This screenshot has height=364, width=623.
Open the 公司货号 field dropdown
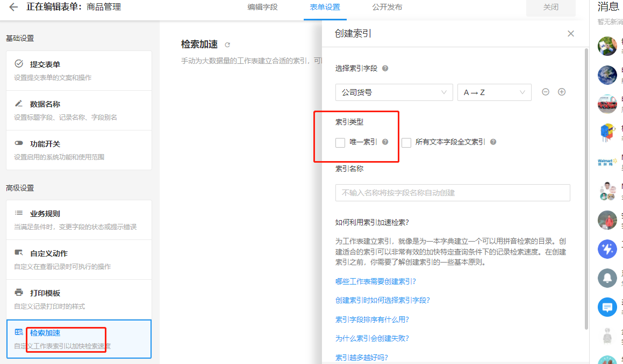(x=393, y=92)
